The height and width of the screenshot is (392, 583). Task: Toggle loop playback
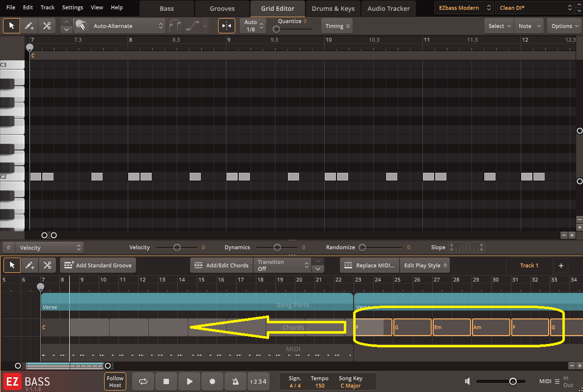(x=143, y=382)
